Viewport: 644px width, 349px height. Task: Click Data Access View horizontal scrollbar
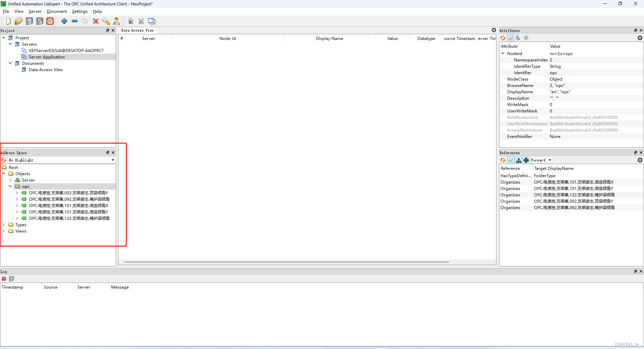pos(286,262)
